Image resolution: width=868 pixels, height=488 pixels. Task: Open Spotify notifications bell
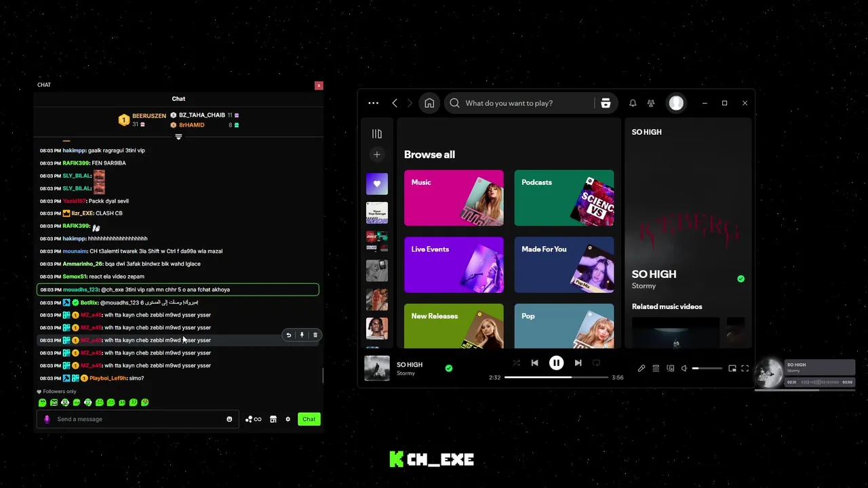click(x=633, y=103)
